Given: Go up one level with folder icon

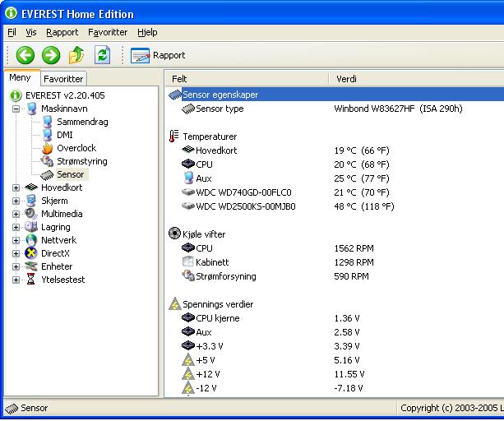Looking at the screenshot, I should [76, 55].
